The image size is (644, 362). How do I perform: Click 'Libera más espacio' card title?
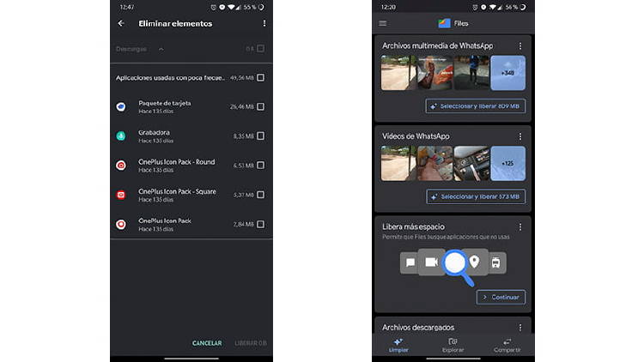tap(413, 226)
